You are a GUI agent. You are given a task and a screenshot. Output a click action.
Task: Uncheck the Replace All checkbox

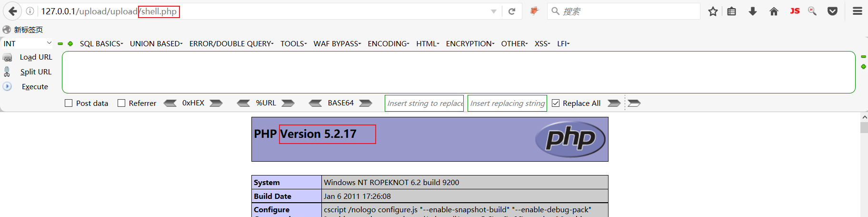point(556,103)
